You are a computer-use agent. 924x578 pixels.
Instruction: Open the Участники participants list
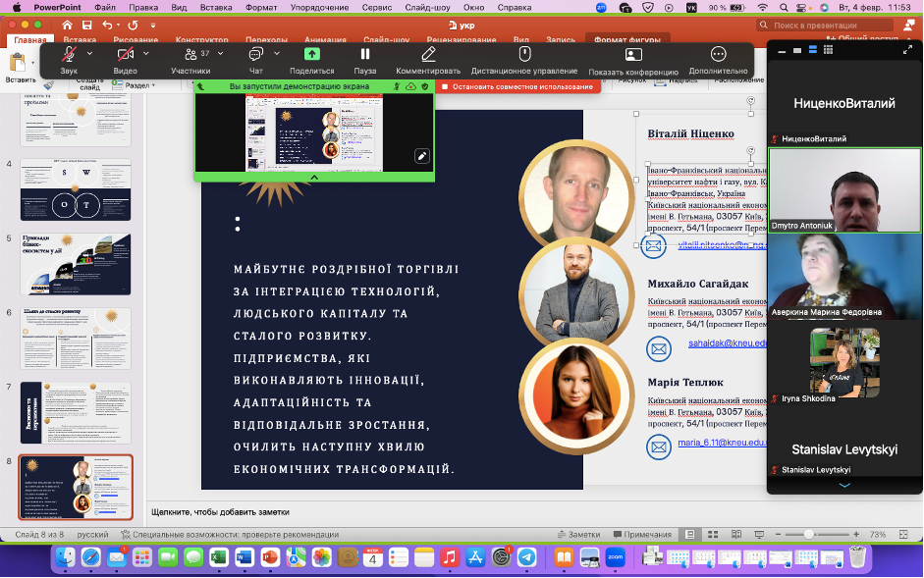[x=190, y=61]
